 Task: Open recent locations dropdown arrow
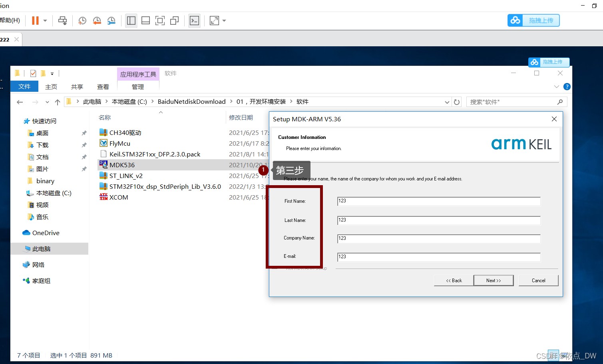click(x=47, y=102)
